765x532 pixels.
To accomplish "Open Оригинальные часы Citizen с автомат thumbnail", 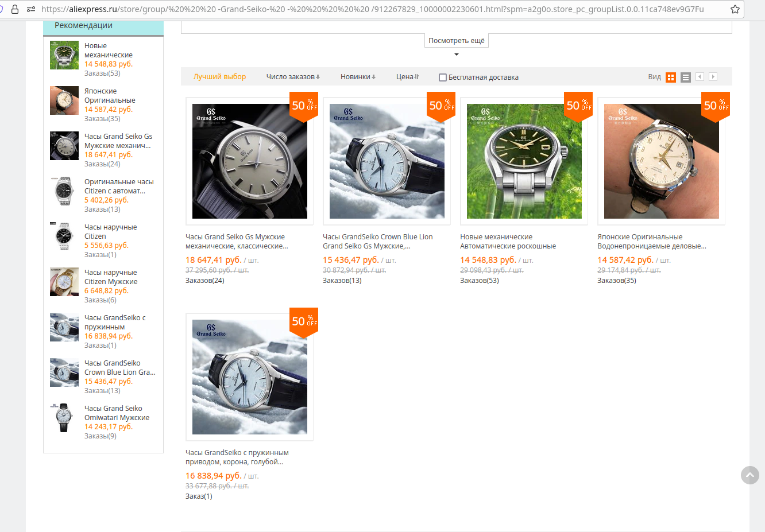I will pyautogui.click(x=64, y=191).
